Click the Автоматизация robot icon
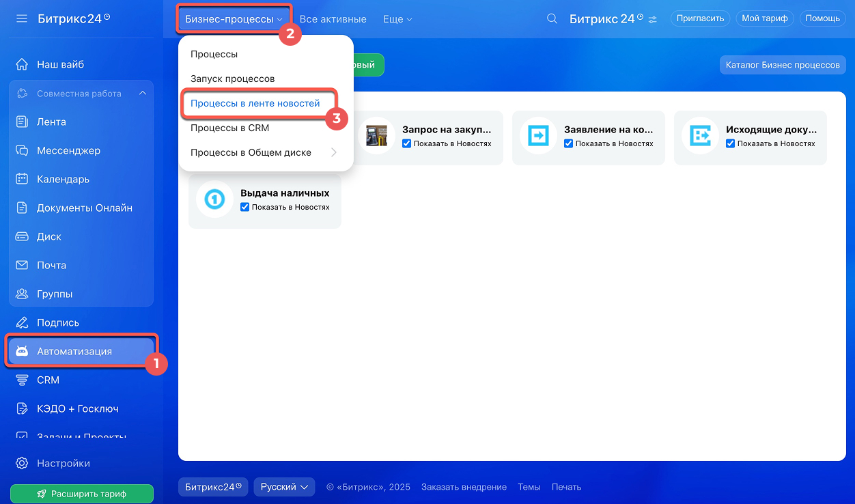The height and width of the screenshot is (504, 855). pyautogui.click(x=22, y=351)
